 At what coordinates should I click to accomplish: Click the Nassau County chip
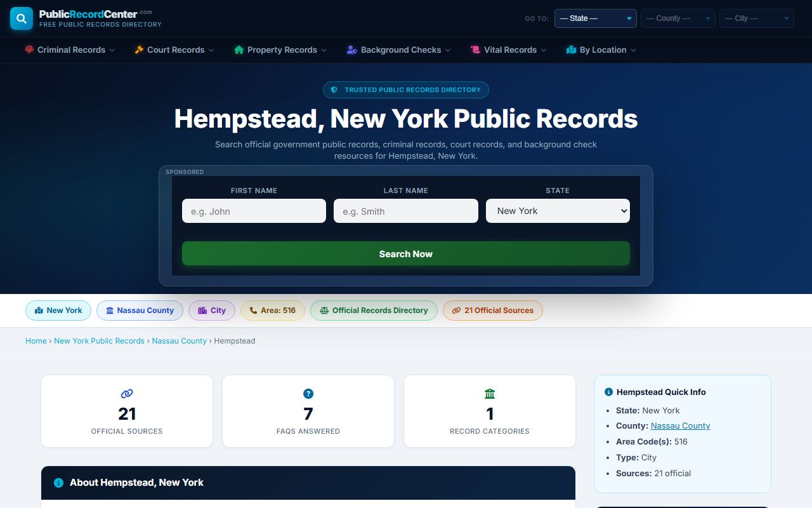click(140, 311)
